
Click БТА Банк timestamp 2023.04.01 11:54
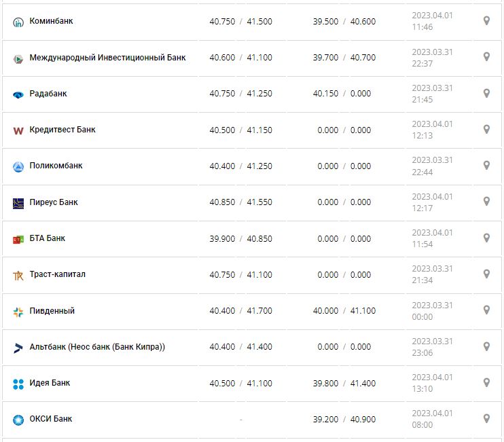click(432, 238)
